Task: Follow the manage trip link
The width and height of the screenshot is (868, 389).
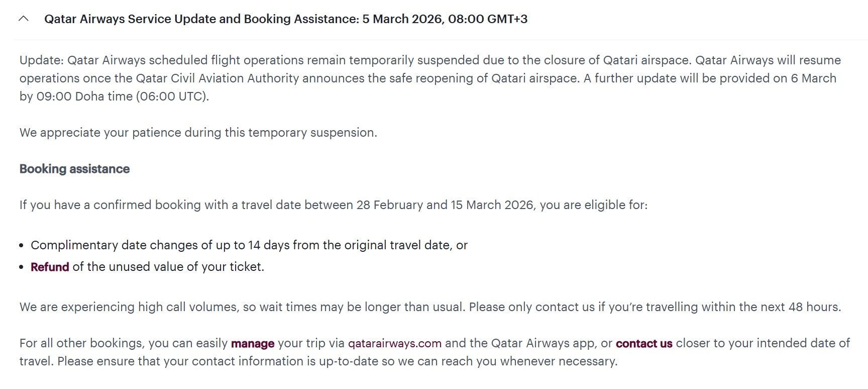Action: [252, 344]
